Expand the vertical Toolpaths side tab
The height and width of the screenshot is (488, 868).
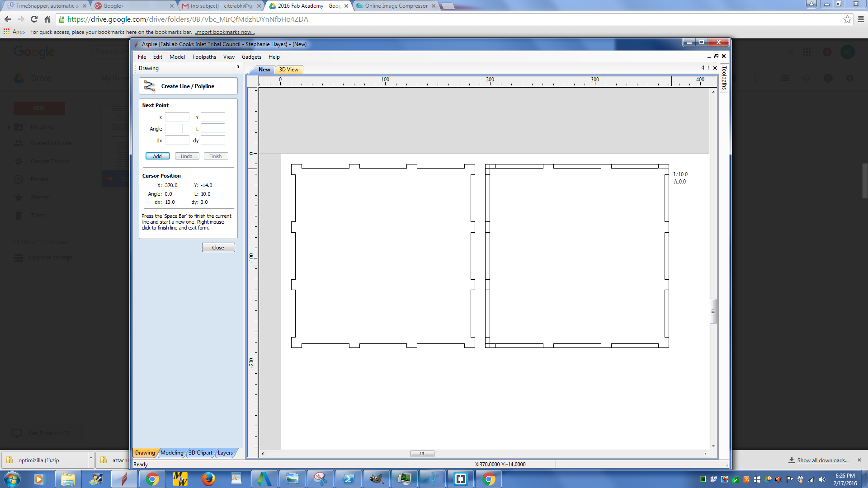724,78
